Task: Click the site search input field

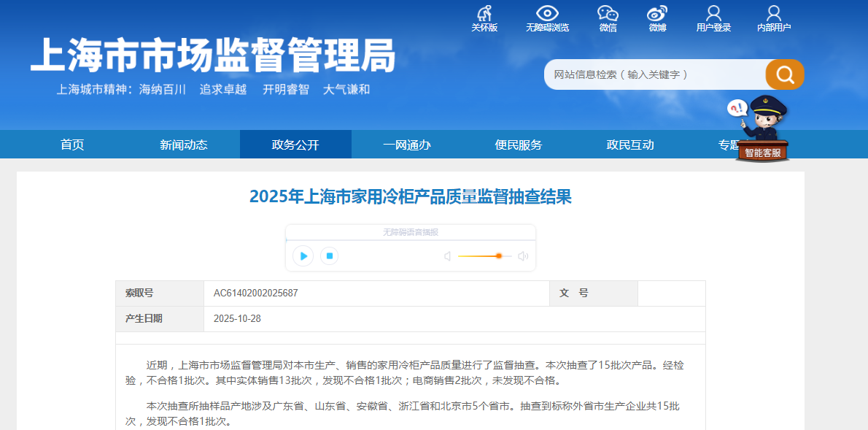Action: click(x=655, y=74)
